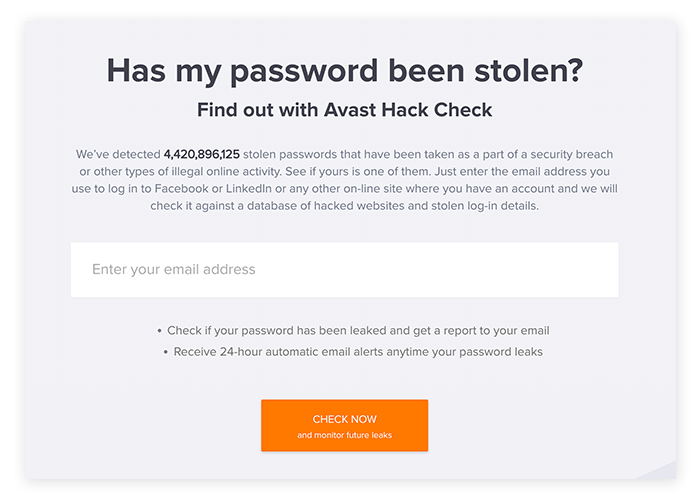This screenshot has height=500, width=700.
Task: Click the bullet dot before "Check if your password"
Action: 159,330
